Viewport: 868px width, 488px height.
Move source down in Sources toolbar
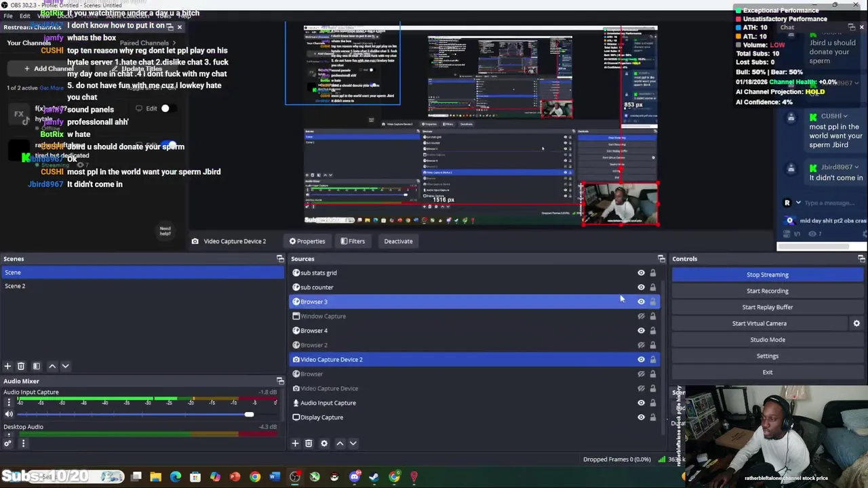point(353,443)
